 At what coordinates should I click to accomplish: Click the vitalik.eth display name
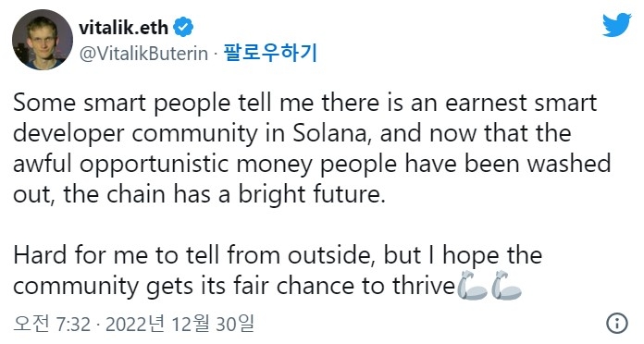[x=124, y=28]
